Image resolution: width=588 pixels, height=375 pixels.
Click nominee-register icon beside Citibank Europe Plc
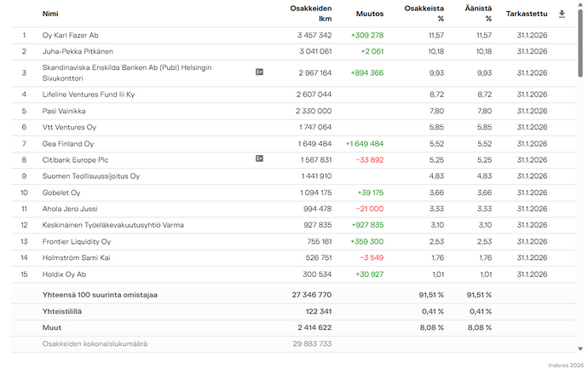point(259,159)
